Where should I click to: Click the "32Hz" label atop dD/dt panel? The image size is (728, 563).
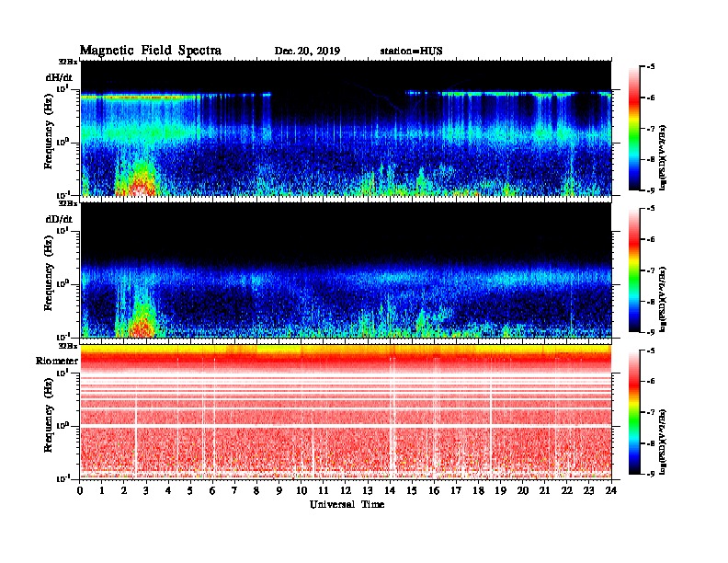[68, 203]
